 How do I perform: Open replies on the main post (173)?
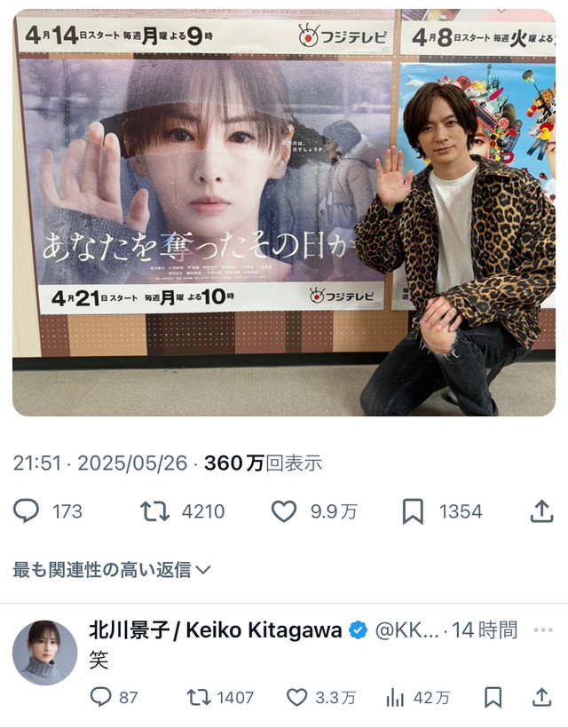click(48, 511)
